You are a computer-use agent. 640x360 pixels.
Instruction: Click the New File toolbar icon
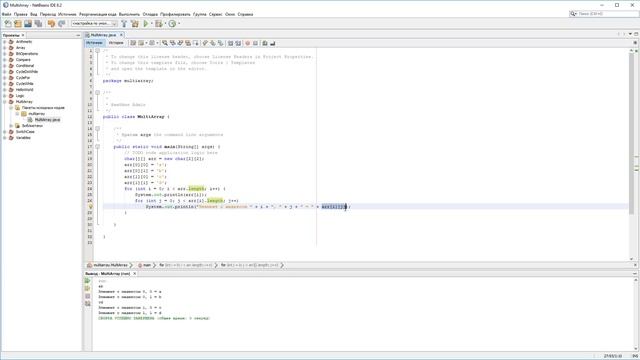(8, 24)
